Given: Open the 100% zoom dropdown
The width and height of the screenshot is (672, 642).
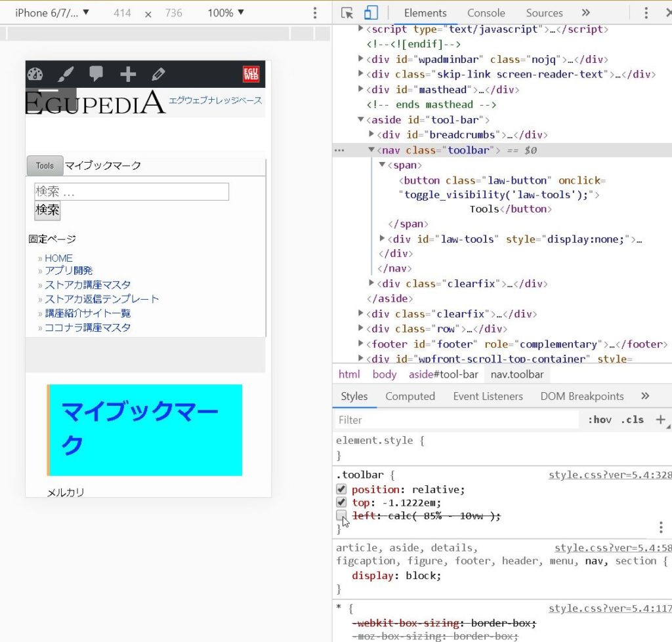Looking at the screenshot, I should [226, 13].
